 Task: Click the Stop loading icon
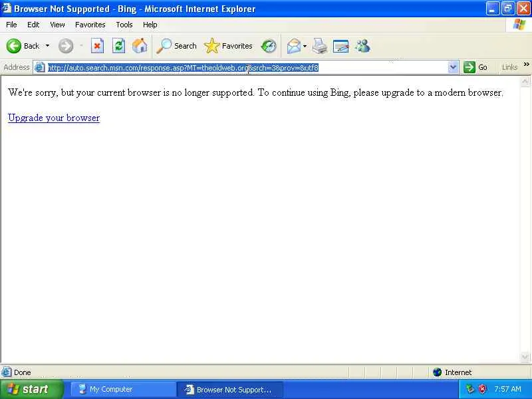point(97,46)
